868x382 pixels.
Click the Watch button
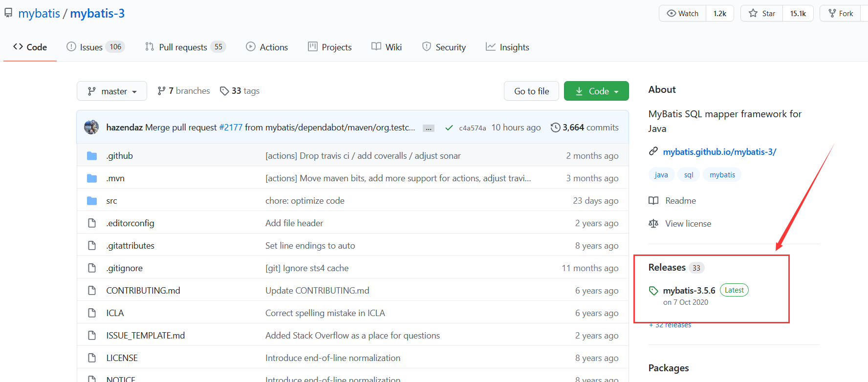click(683, 13)
